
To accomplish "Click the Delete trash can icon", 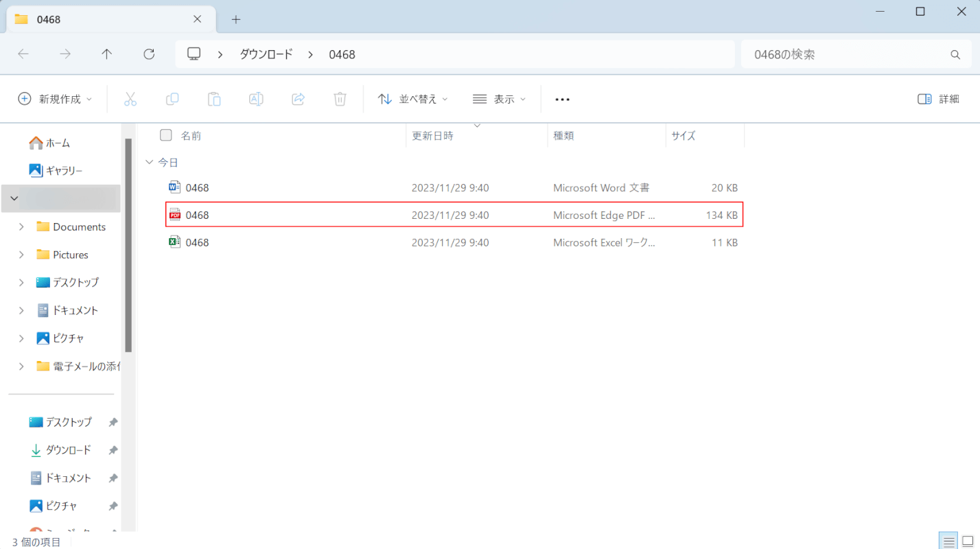I will click(340, 99).
